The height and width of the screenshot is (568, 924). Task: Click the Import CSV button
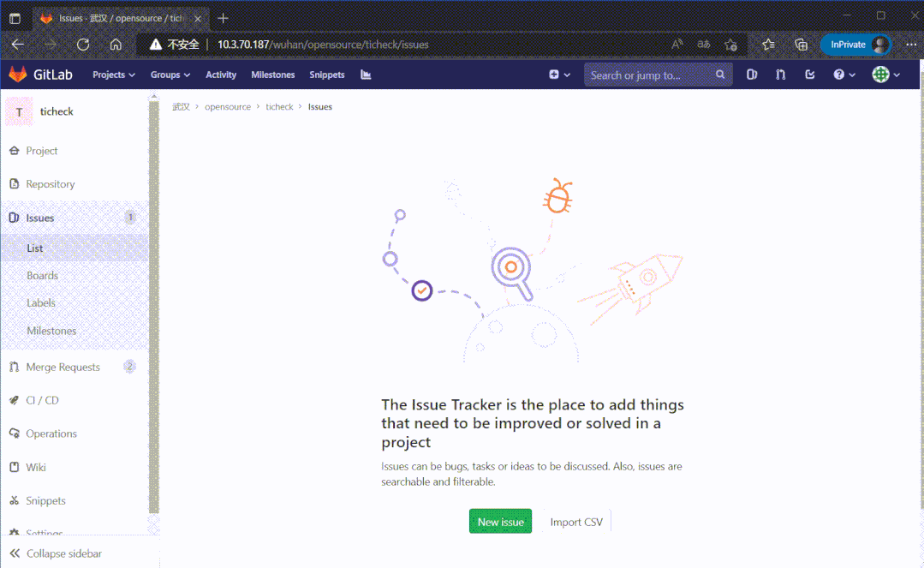[x=575, y=522]
